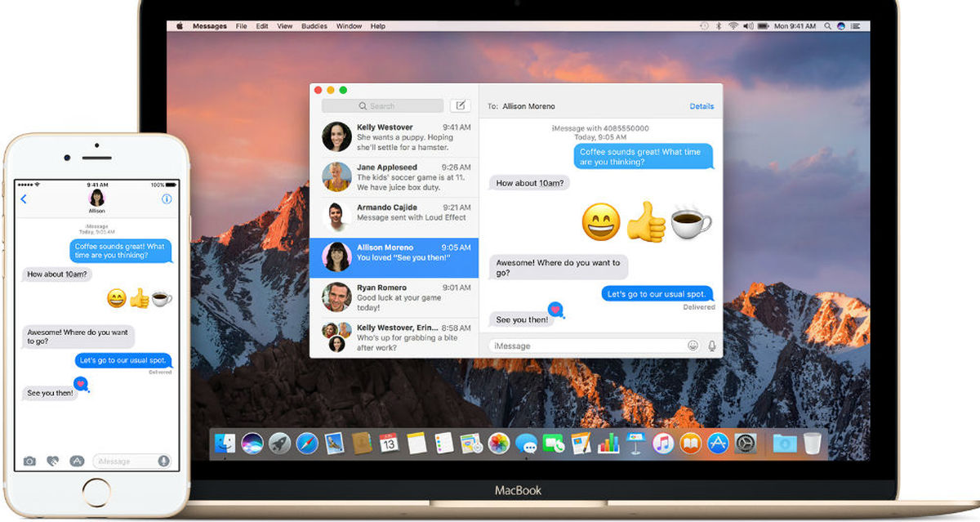Open the Trash in the Dock
This screenshot has width=980, height=522.
click(x=812, y=444)
